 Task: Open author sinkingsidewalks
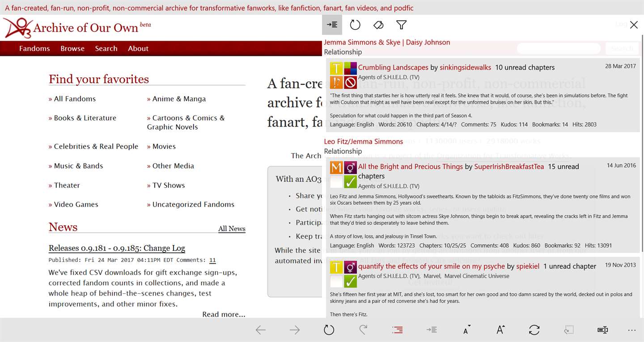tap(465, 68)
